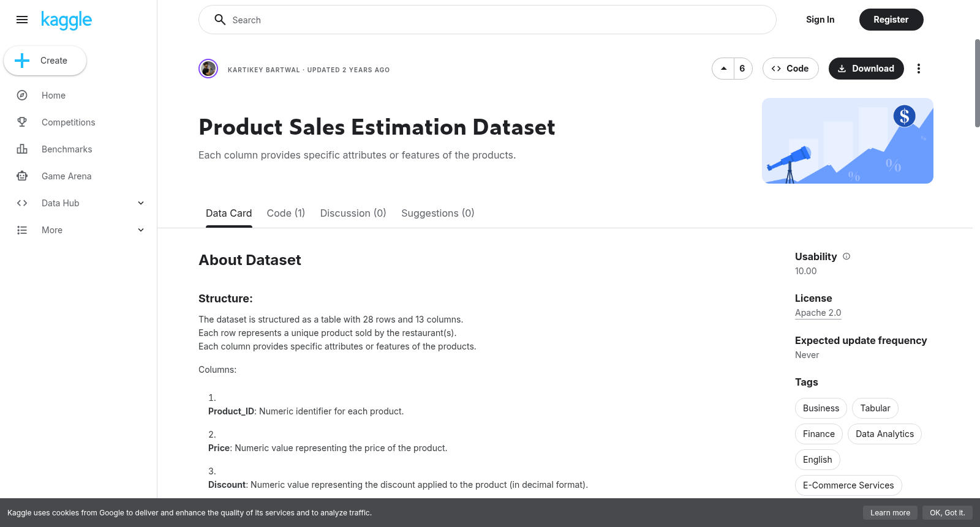Click the Product Sales Estimation Dataset title
The image size is (980, 527).
[x=377, y=127]
